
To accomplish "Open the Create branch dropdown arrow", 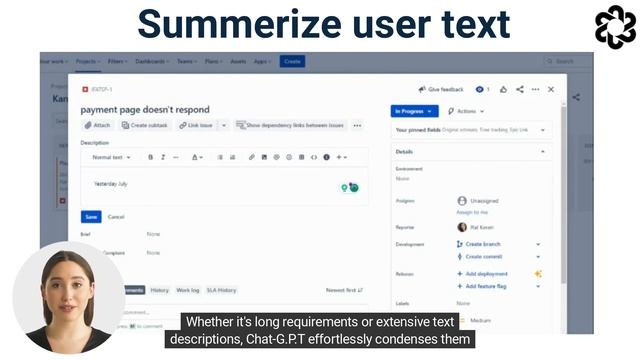I will pyautogui.click(x=538, y=244).
